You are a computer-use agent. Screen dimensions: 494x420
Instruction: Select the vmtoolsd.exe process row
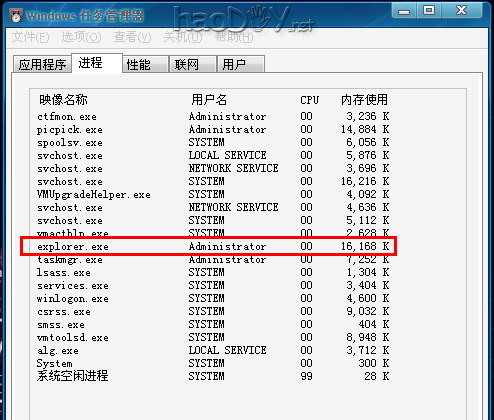coord(213,337)
